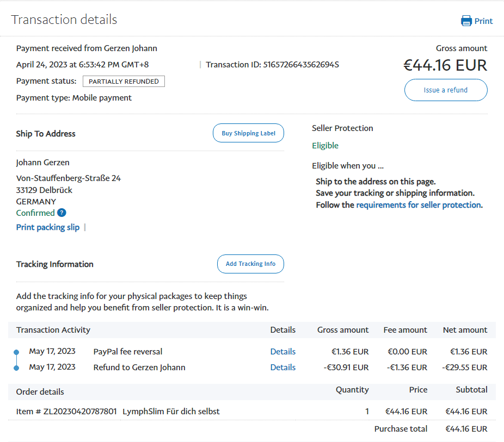Click timeline dot for the refund entry

(16, 368)
